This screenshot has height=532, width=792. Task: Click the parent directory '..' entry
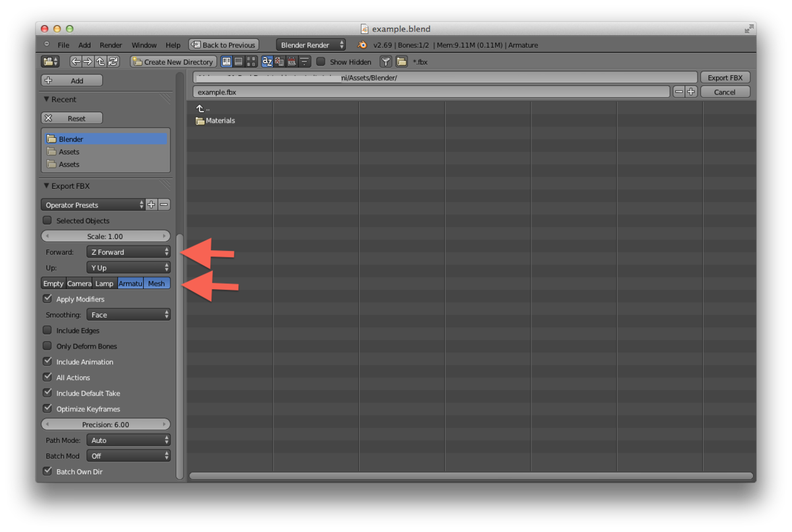(x=203, y=108)
